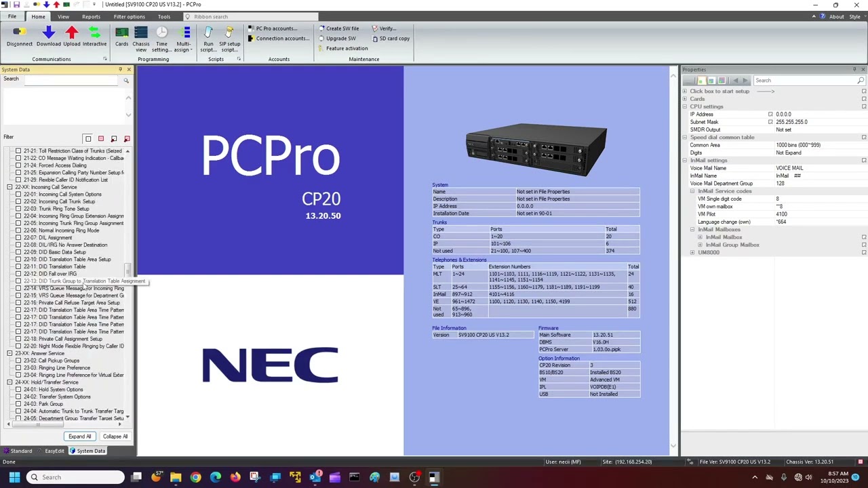Click the last Filter icon button
This screenshot has width=868, height=488.
click(x=127, y=138)
